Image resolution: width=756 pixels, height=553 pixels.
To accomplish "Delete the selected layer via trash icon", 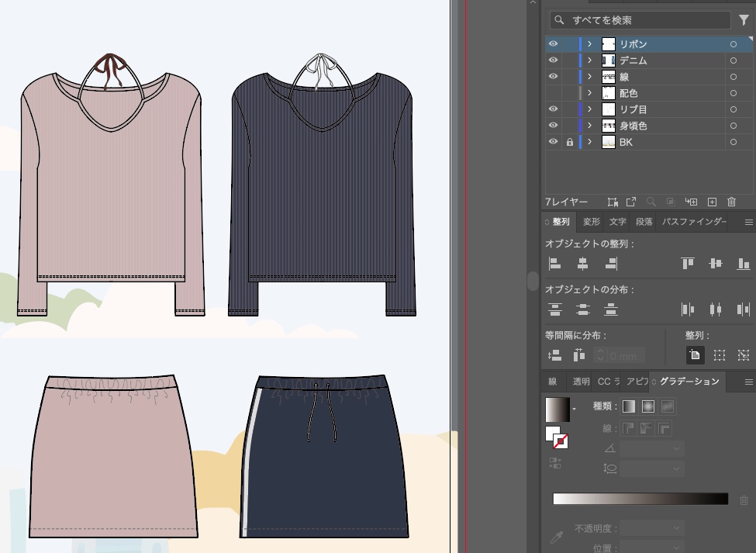I will click(x=731, y=202).
